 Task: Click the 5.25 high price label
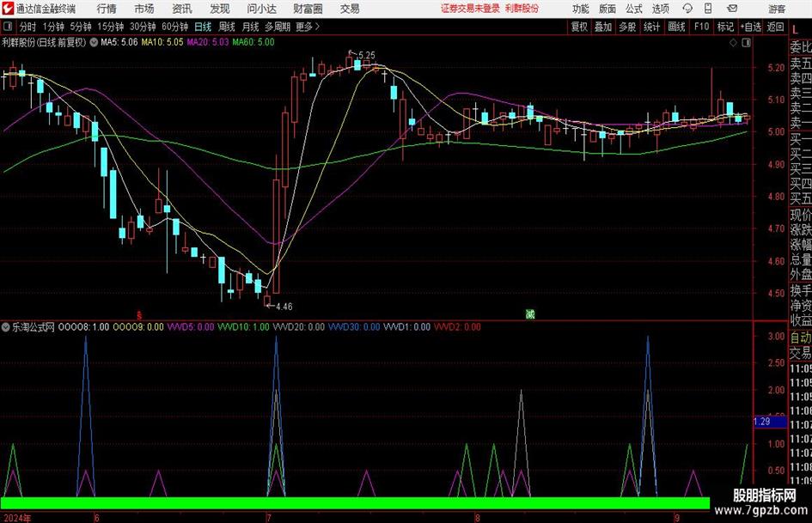(x=366, y=55)
